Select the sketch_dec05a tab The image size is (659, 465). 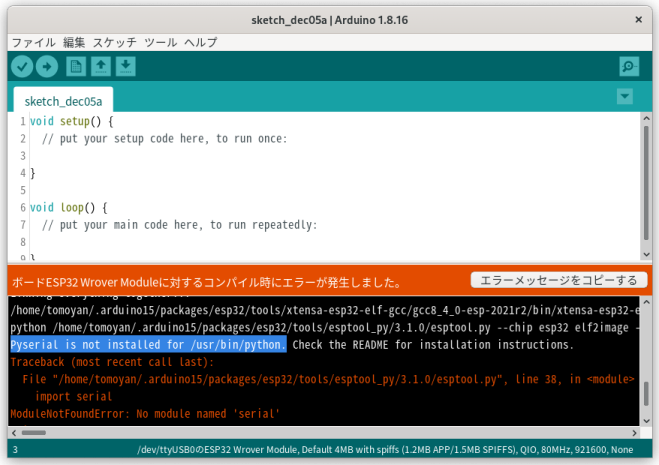click(x=63, y=101)
